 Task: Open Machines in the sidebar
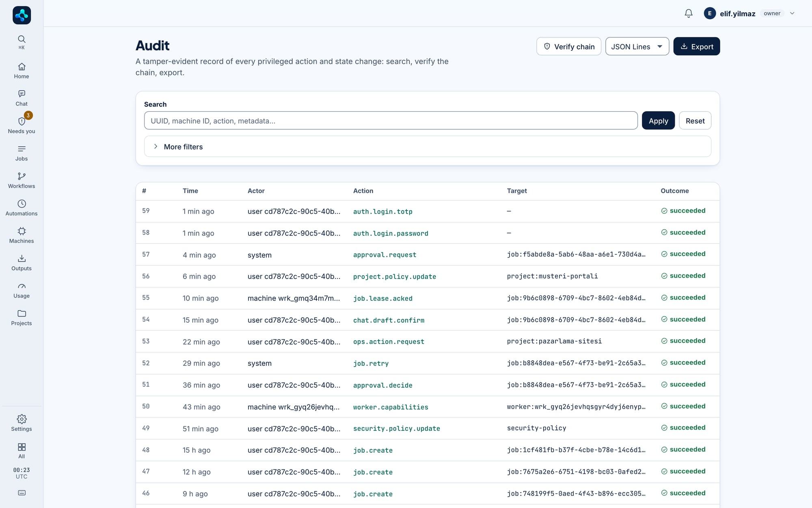coord(22,235)
